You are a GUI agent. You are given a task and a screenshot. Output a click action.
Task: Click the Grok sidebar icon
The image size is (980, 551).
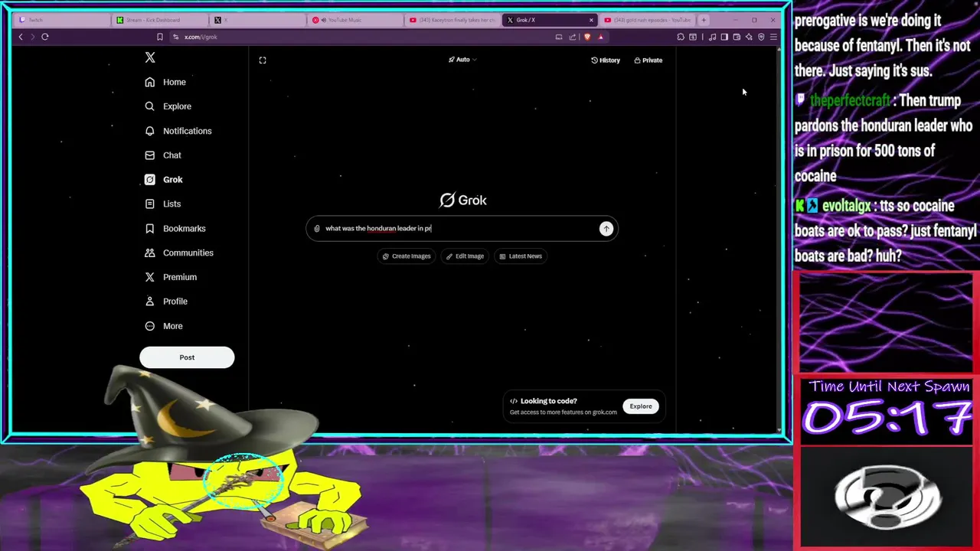pos(149,180)
